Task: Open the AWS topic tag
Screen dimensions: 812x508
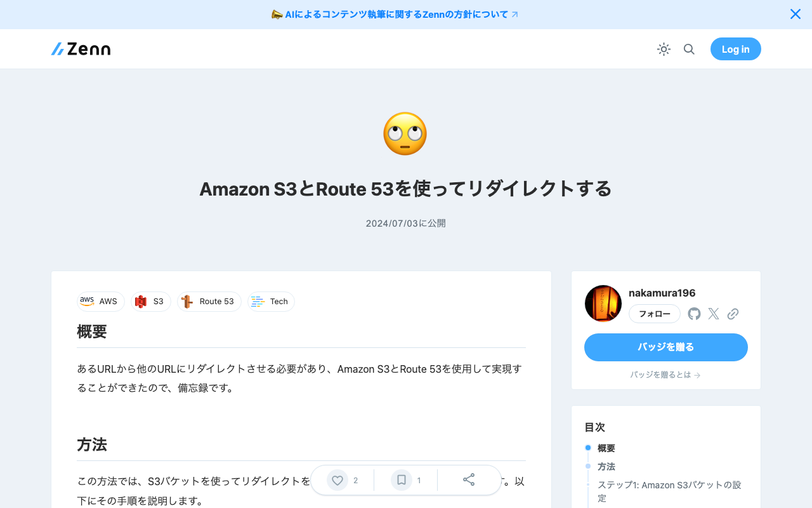Action: coord(100,301)
